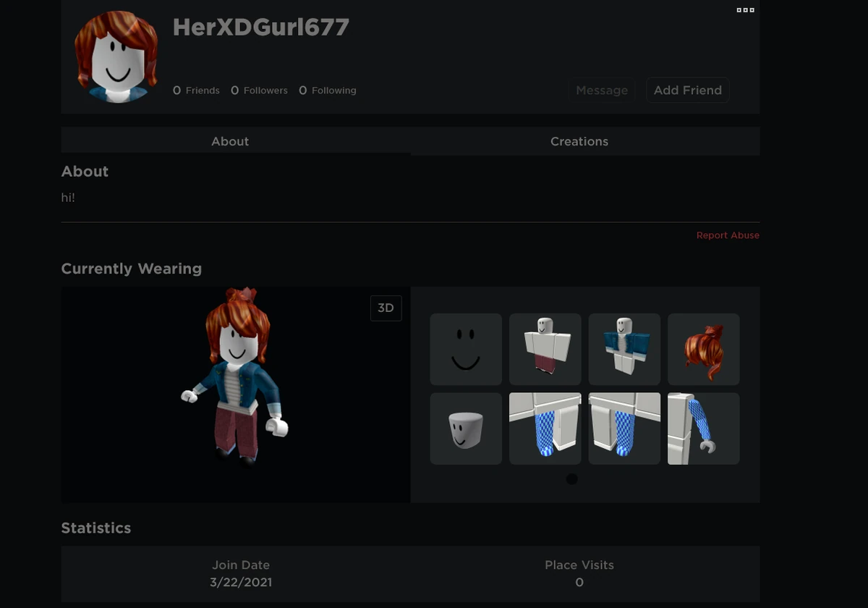Select the orange ponytail hair item

(x=704, y=349)
